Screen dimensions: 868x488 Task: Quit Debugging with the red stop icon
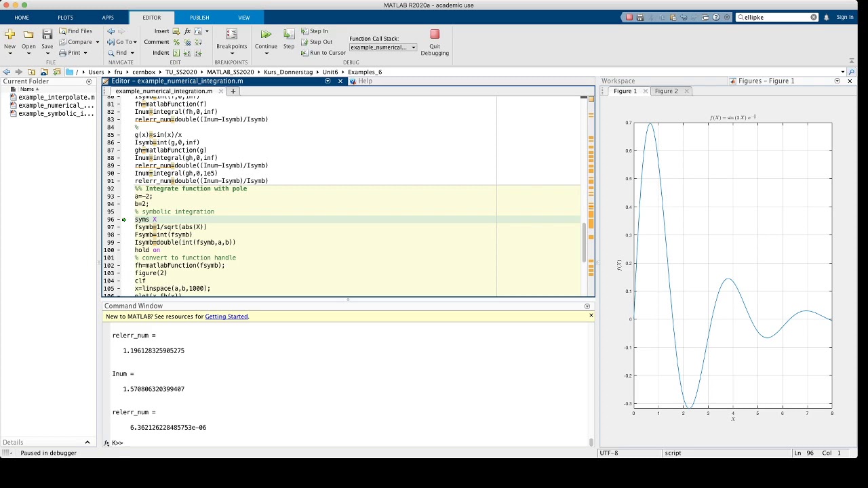tap(435, 34)
